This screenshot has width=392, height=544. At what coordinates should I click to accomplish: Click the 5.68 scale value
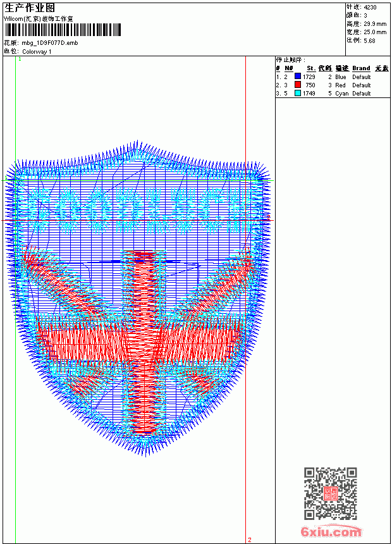369,40
